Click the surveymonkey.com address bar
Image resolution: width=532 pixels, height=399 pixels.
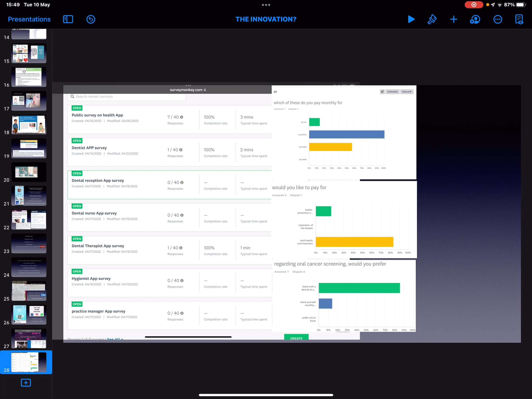click(188, 90)
